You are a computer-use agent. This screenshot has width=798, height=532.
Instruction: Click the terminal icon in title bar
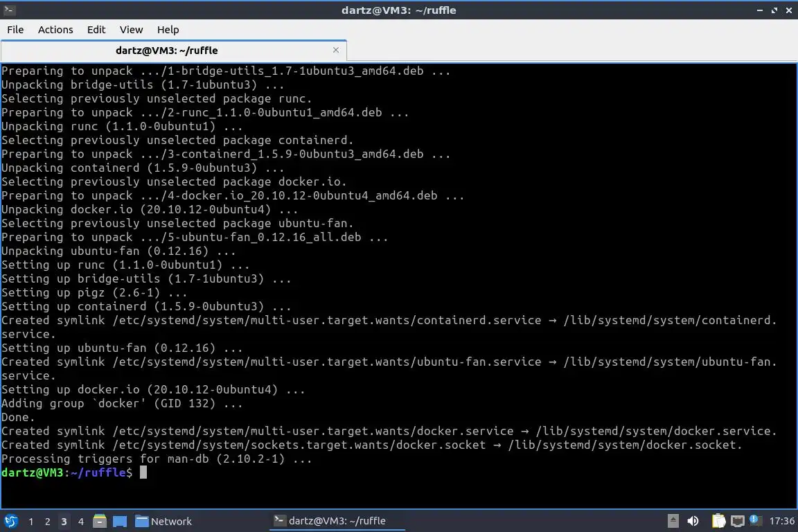click(x=8, y=10)
